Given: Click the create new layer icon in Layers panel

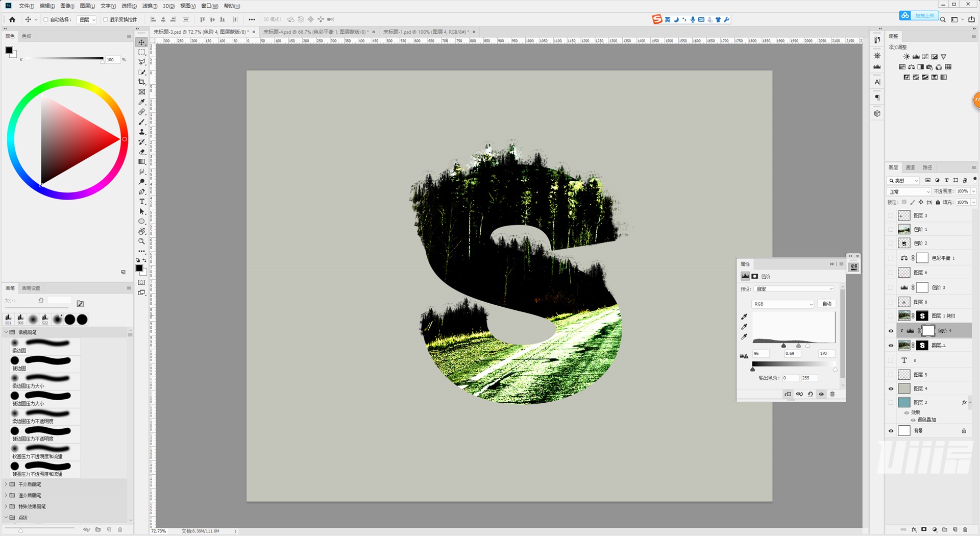Looking at the screenshot, I should tap(955, 529).
